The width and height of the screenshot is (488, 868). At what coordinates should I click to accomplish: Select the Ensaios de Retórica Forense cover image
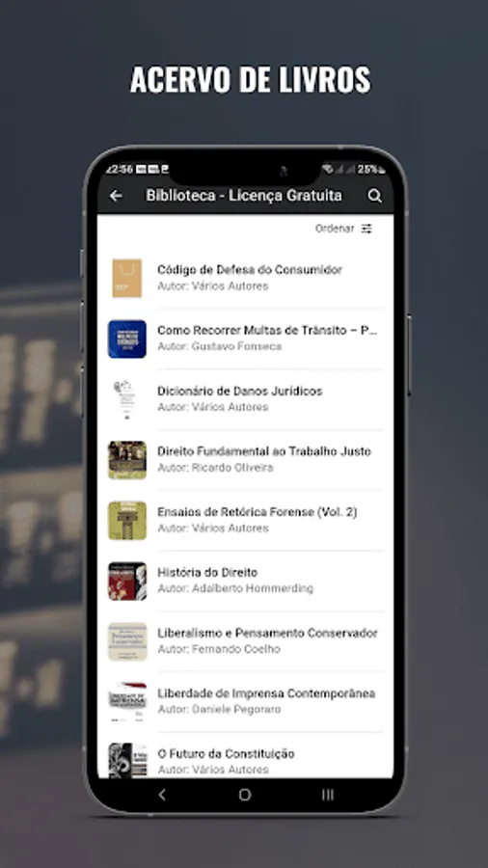127,521
